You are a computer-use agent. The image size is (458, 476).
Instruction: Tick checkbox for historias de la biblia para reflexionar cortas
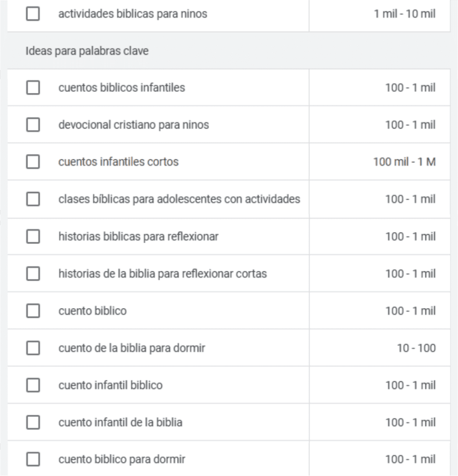(x=33, y=274)
